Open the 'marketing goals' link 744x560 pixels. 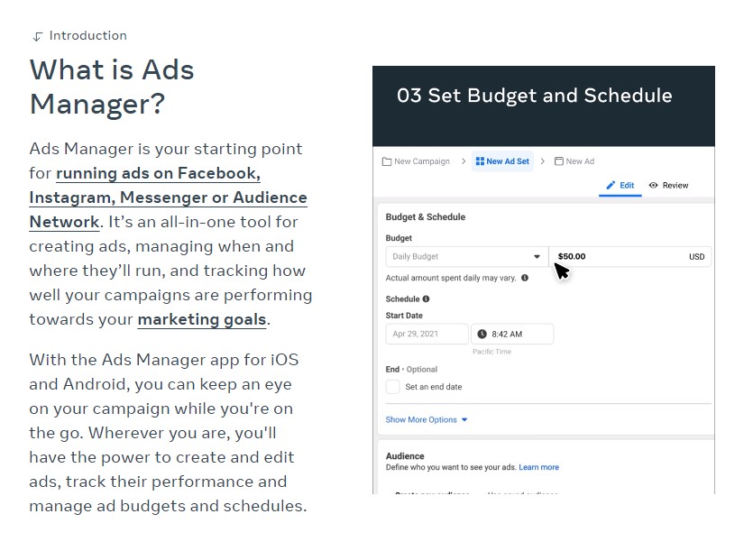click(x=202, y=319)
